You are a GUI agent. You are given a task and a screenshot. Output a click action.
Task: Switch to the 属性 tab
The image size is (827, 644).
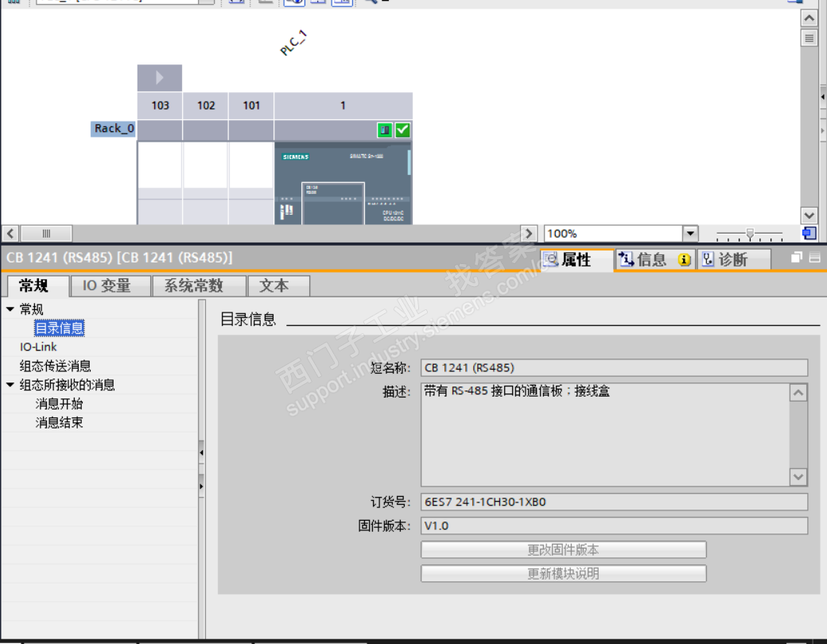(x=577, y=259)
